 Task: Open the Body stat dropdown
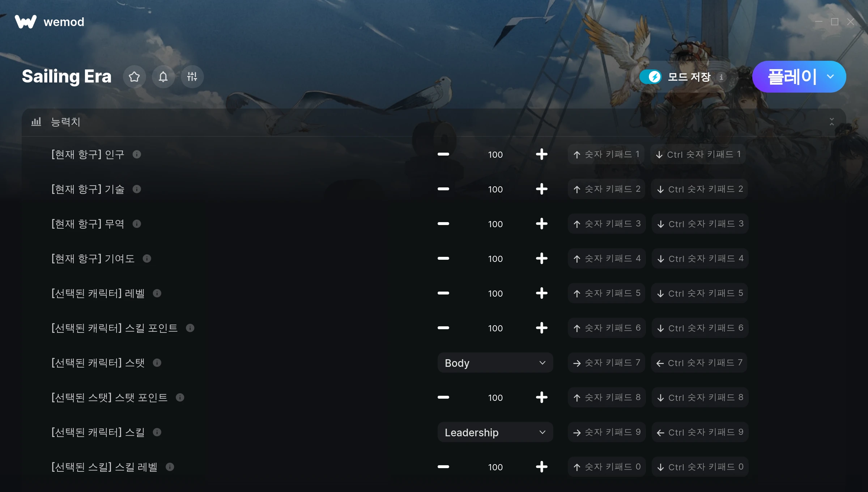pos(495,363)
